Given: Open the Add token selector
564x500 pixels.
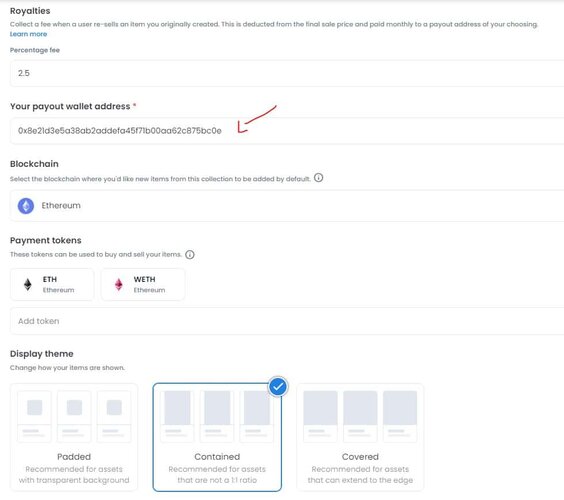Looking at the screenshot, I should [x=287, y=321].
